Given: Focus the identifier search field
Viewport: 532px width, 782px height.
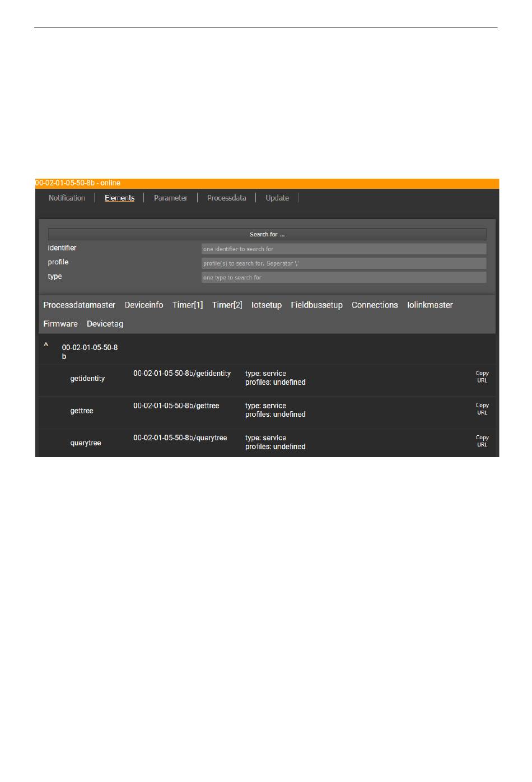Looking at the screenshot, I should coord(343,249).
